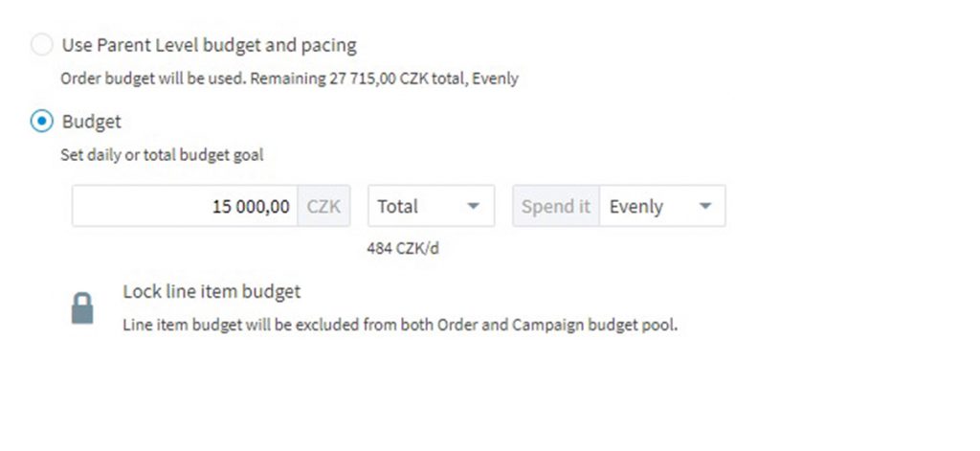Select the Budget radio button
Image resolution: width=980 pixels, height=451 pixels.
point(42,122)
